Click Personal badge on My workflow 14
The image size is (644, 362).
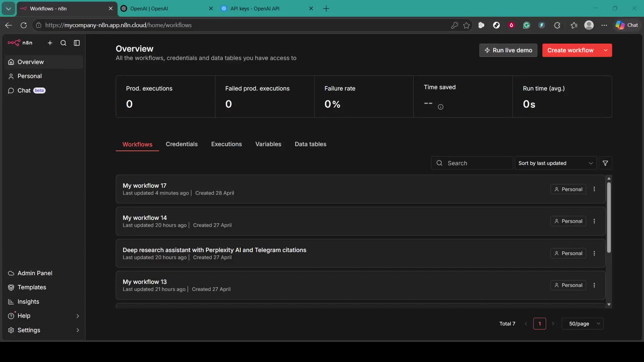[x=568, y=221]
